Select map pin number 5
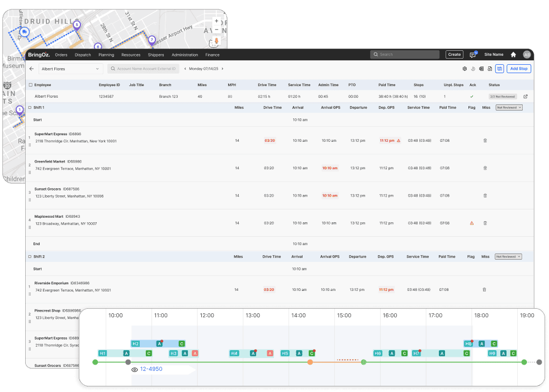This screenshot has width=549, height=392. point(77,25)
